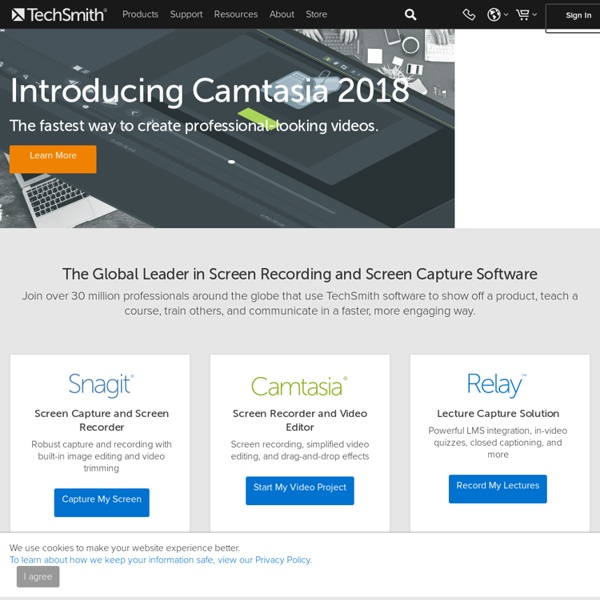Image resolution: width=600 pixels, height=600 pixels.
Task: Click the Camtasia product logo
Action: pyautogui.click(x=299, y=386)
